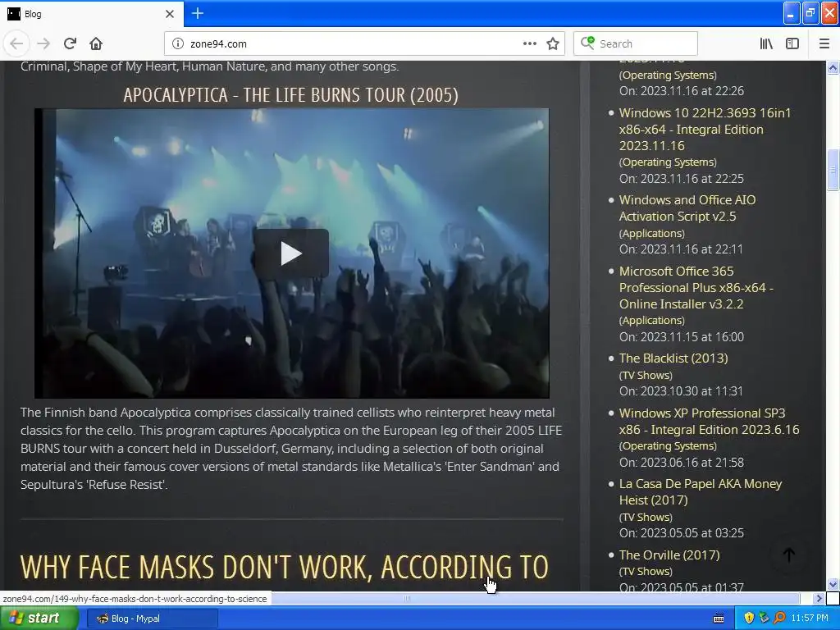Go back to the previous page
The image size is (840, 630).
click(16, 43)
